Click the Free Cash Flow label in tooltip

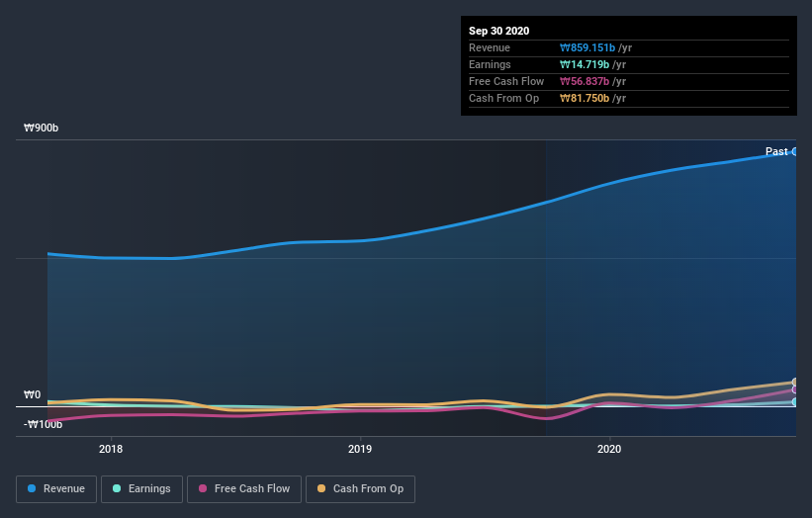tap(506, 81)
